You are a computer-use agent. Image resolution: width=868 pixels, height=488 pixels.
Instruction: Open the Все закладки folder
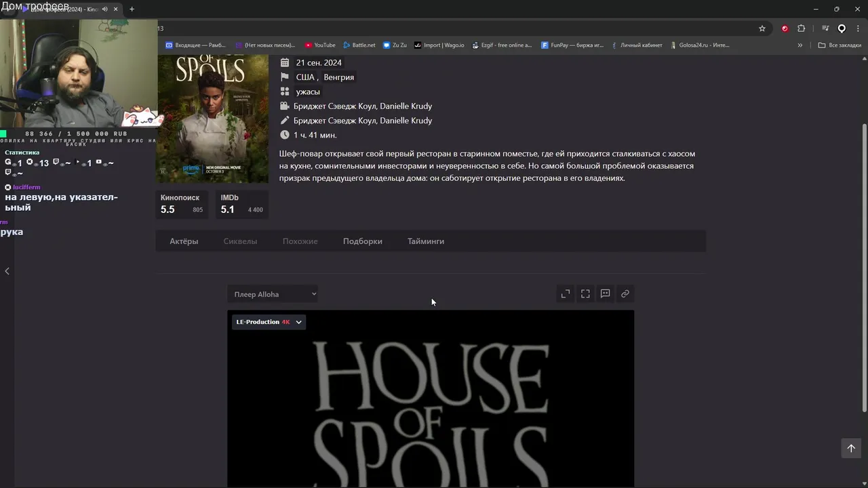tap(840, 45)
